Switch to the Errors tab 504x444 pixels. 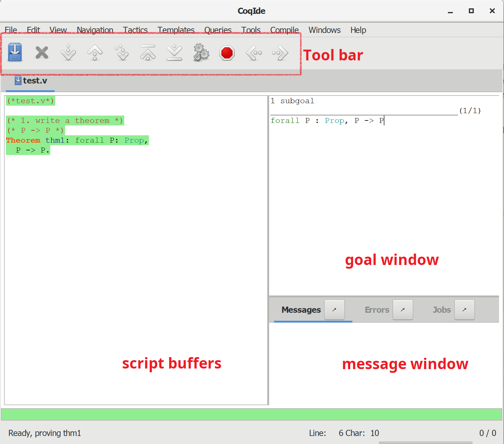click(377, 310)
